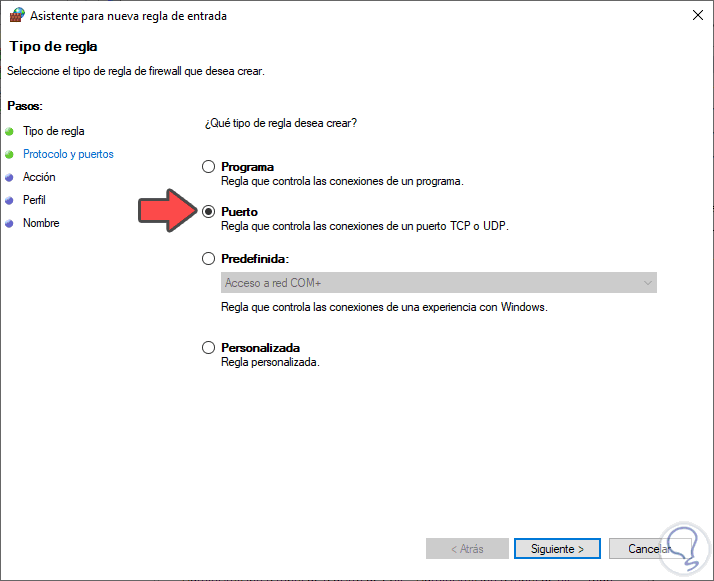Click the disabled Atrás button
This screenshot has height=581, width=714.
tap(467, 549)
